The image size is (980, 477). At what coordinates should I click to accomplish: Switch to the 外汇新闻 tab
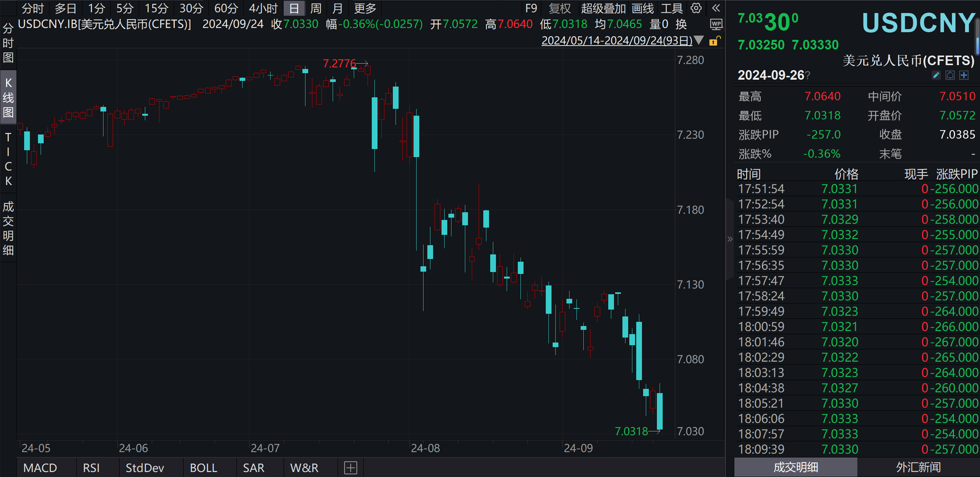click(x=918, y=467)
